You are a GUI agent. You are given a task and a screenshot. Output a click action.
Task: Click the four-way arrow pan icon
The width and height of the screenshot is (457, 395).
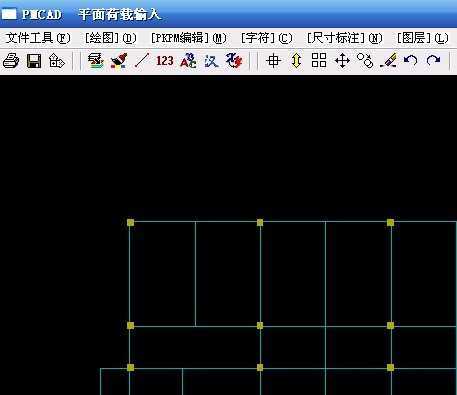tap(342, 61)
